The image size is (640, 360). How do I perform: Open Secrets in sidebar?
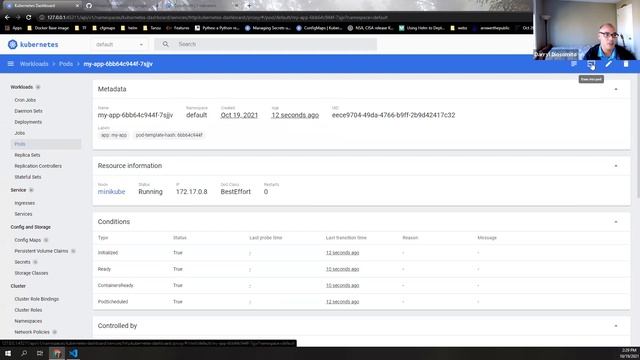click(x=22, y=262)
